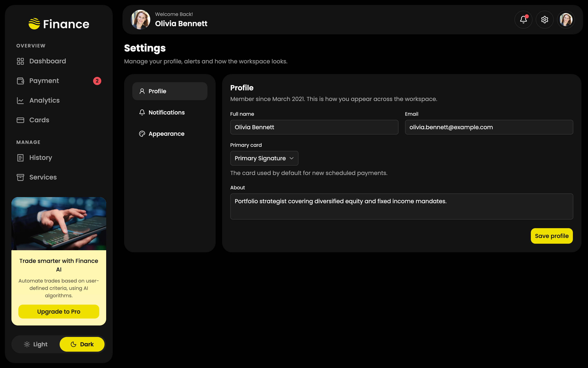
Task: Go to Cards in the sidebar
Action: [59, 120]
